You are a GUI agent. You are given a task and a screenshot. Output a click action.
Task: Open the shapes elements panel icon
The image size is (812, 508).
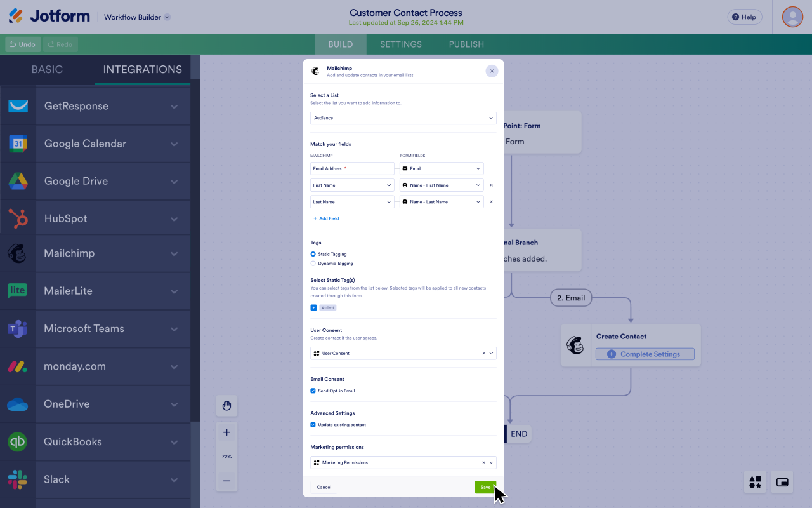click(x=755, y=483)
